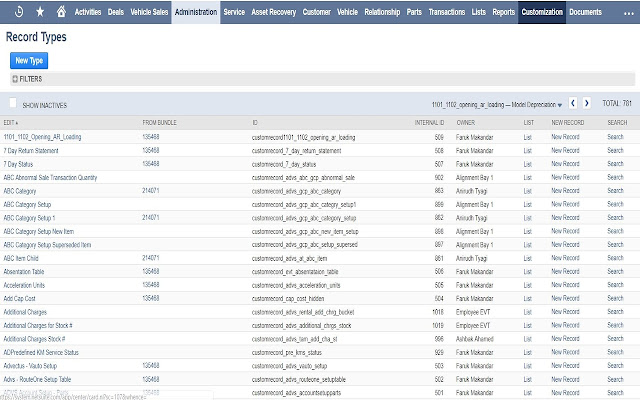Screen dimensions: 640x400
Task: Open the Asset Recovery menu
Action: tap(273, 12)
